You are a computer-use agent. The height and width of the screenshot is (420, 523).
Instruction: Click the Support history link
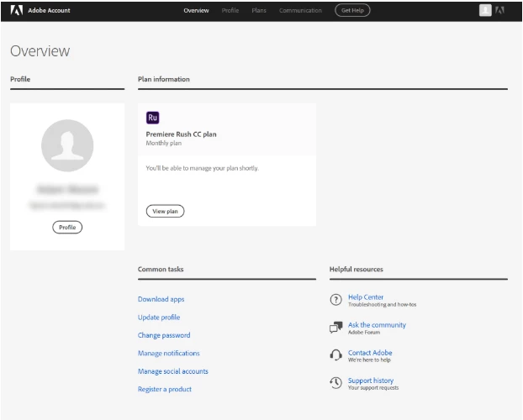tap(371, 381)
